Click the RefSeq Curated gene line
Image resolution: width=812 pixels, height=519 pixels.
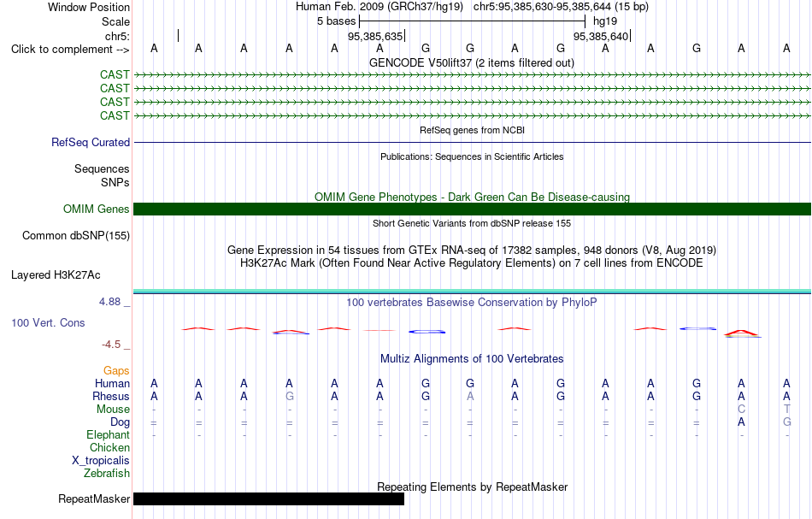pos(473,143)
